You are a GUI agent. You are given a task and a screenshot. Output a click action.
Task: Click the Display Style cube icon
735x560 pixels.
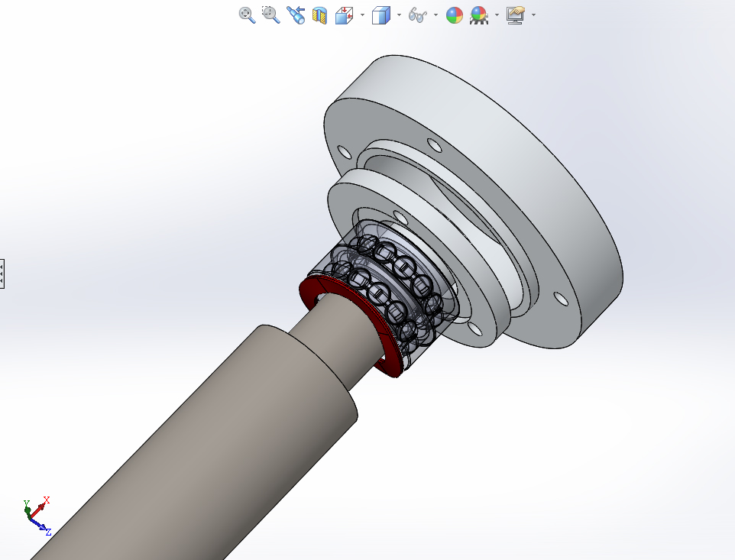pos(381,15)
